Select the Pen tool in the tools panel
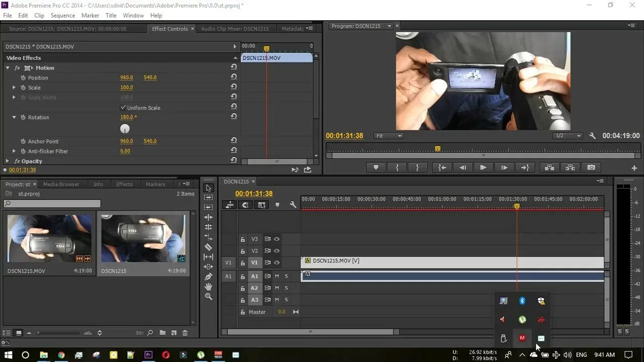 coord(208,277)
